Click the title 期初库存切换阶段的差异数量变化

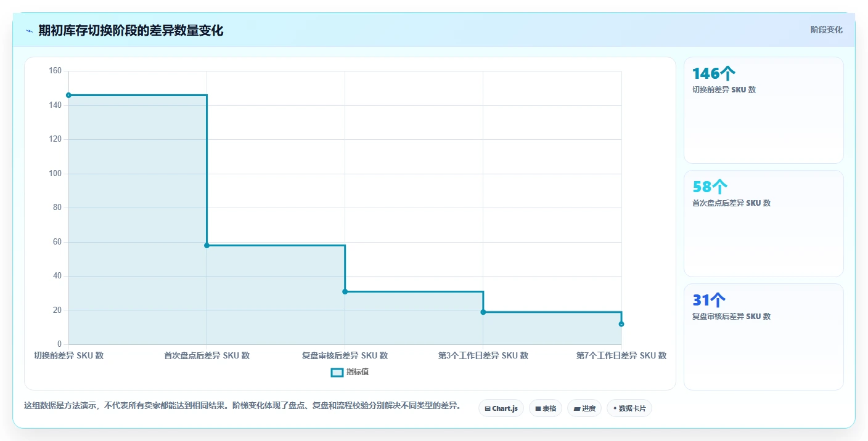pos(131,31)
